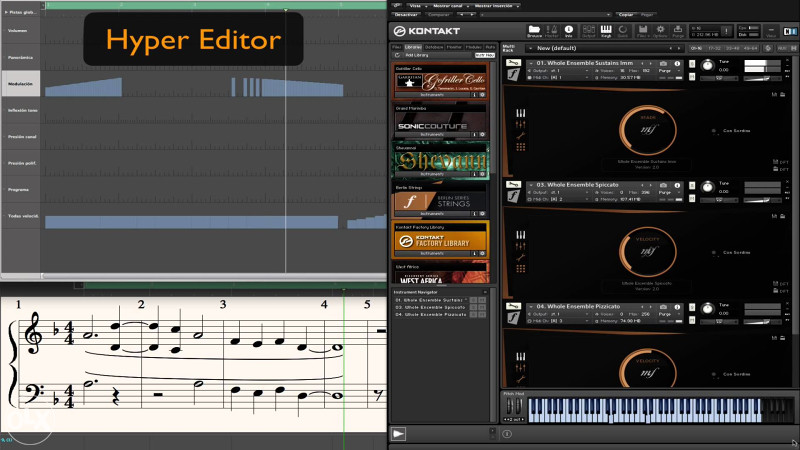
Task: Open wrench edit mode of Sustains Imm instrument
Action: pyautogui.click(x=513, y=63)
